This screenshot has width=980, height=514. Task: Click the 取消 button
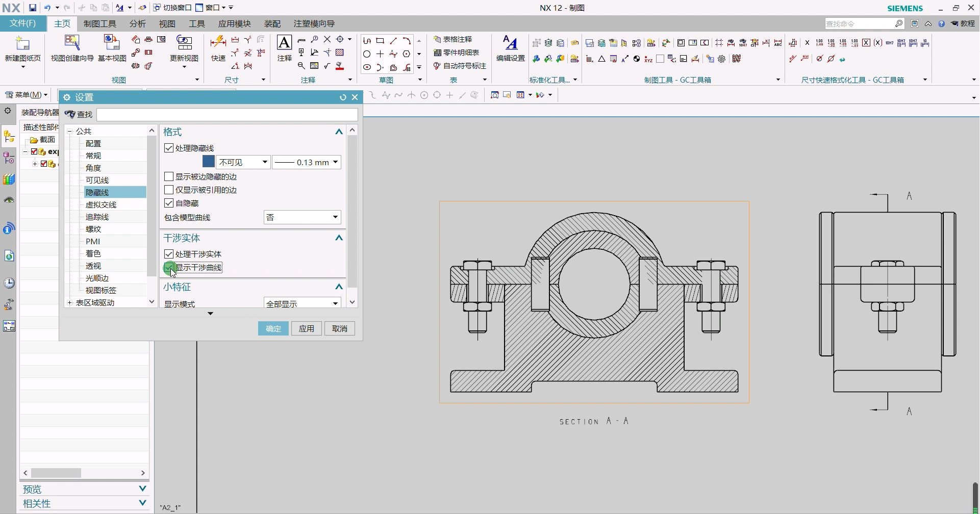pos(340,329)
